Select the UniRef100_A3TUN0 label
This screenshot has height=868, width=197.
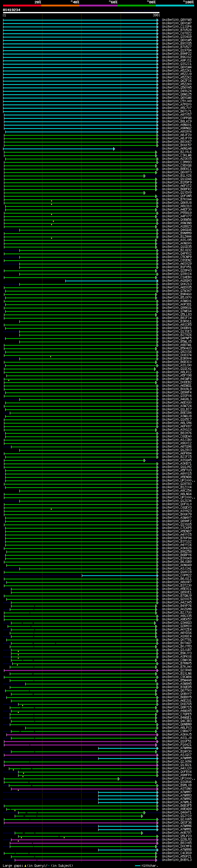pos(177,789)
